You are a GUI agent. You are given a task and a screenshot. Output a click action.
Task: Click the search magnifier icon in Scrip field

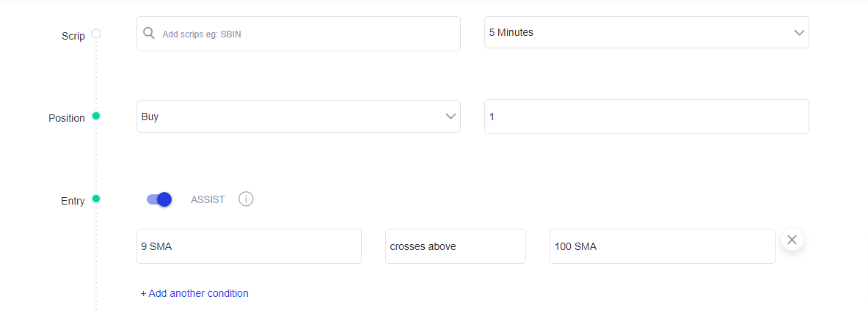tap(148, 33)
